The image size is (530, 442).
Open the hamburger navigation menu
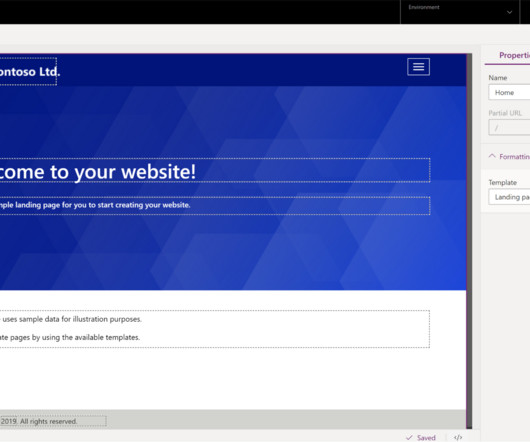click(x=418, y=67)
